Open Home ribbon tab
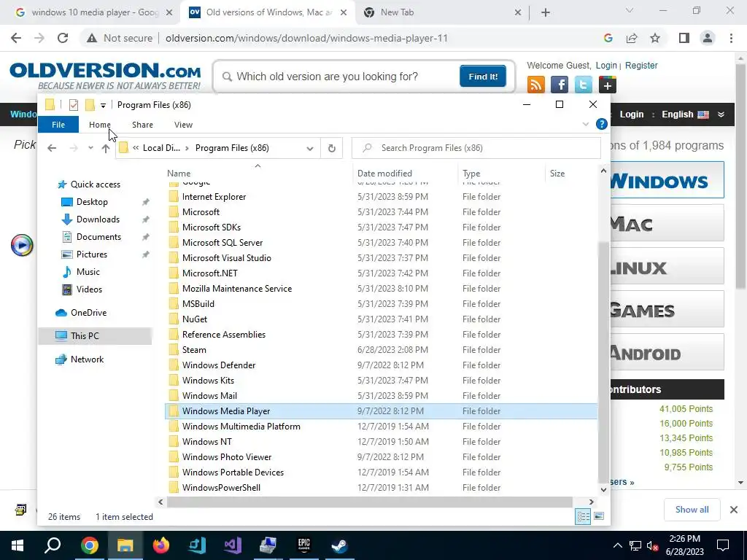Image resolution: width=747 pixels, height=560 pixels. click(x=99, y=125)
